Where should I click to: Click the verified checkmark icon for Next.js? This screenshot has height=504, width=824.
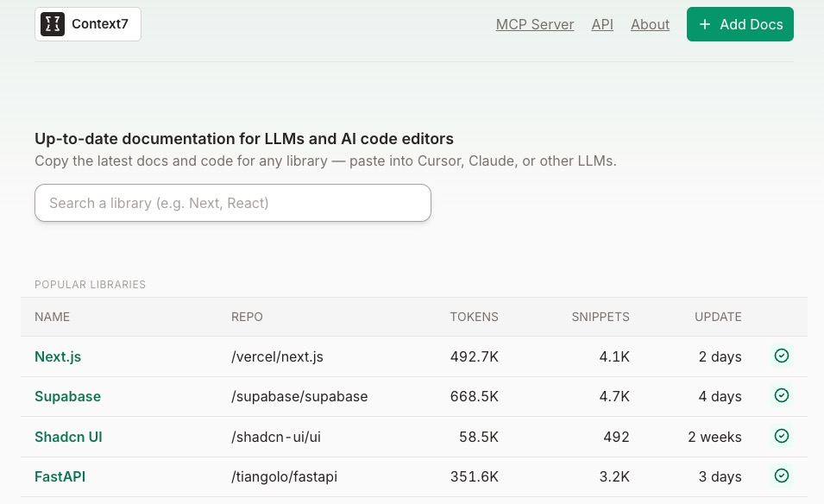[x=782, y=356]
